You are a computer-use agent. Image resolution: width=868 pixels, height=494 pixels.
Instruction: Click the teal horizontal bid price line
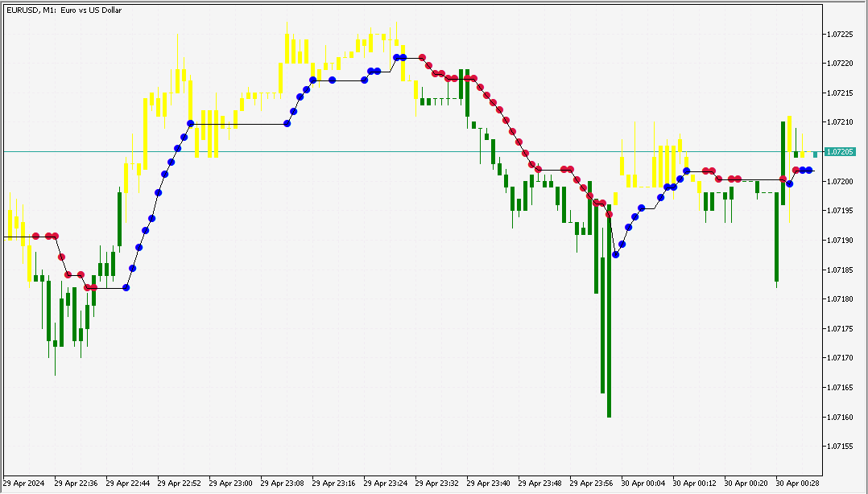pyautogui.click(x=403, y=151)
